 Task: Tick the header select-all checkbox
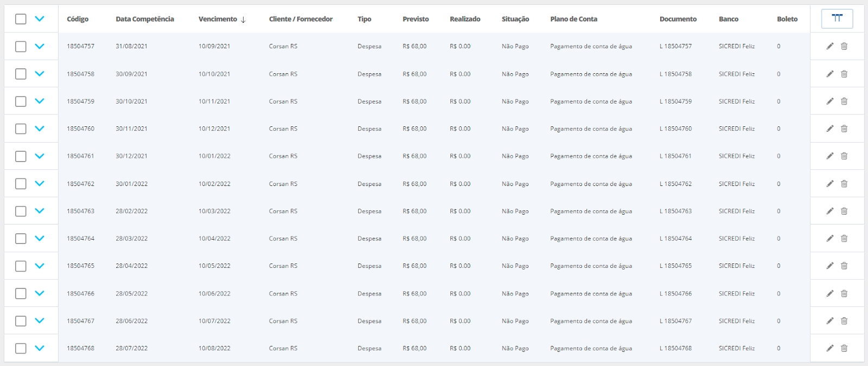21,19
